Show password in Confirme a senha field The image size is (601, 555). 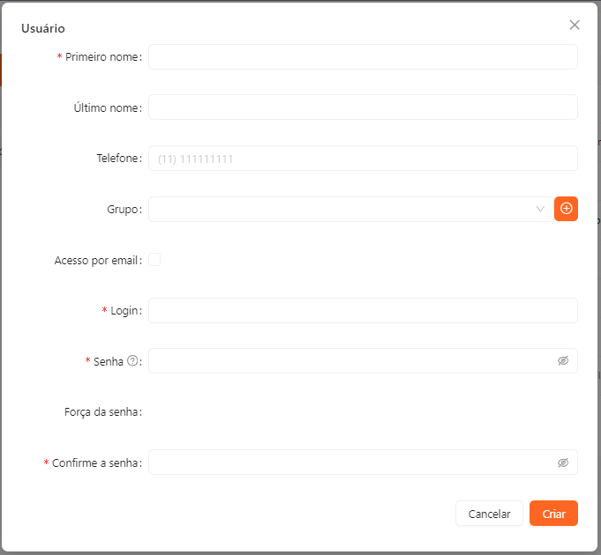tap(563, 463)
